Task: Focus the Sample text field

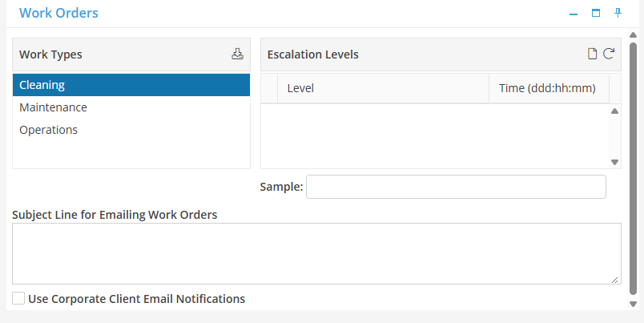Action: click(456, 187)
